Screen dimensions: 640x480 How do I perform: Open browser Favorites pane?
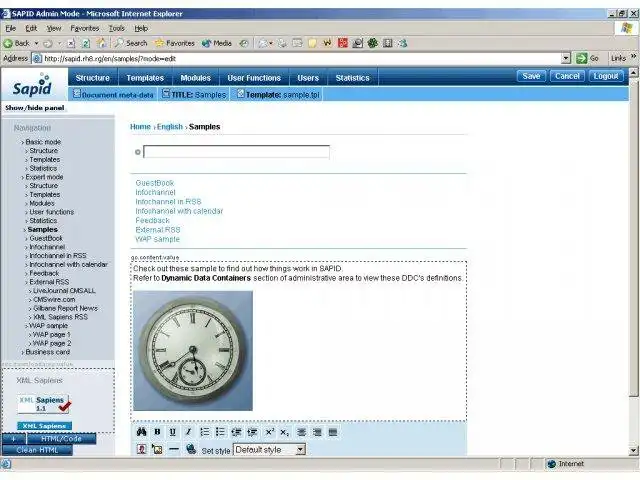click(175, 43)
